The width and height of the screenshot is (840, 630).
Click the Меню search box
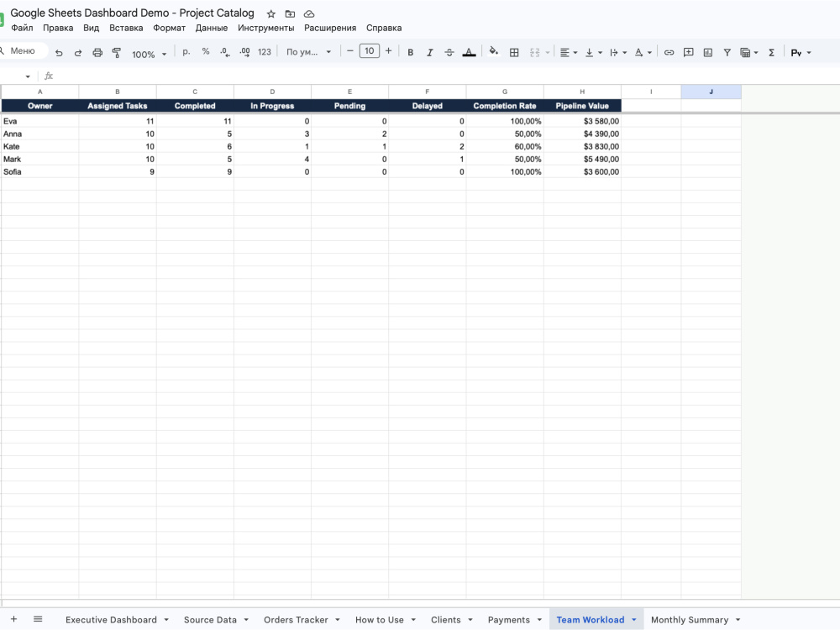(x=23, y=51)
